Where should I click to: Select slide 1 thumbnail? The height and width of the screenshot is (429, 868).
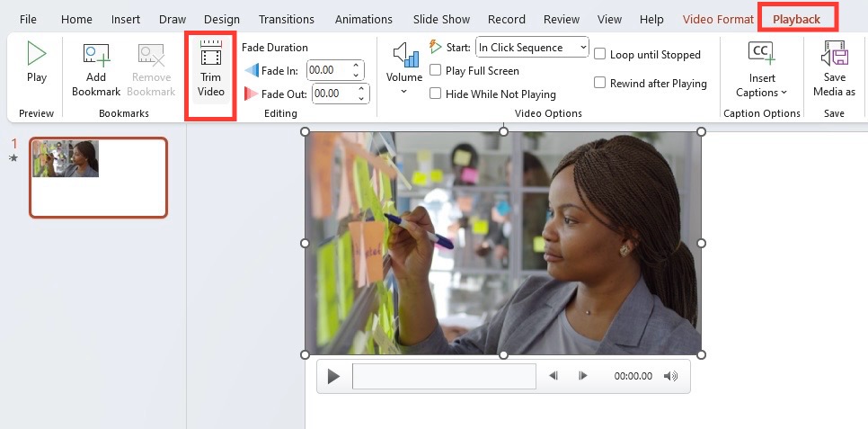[99, 177]
